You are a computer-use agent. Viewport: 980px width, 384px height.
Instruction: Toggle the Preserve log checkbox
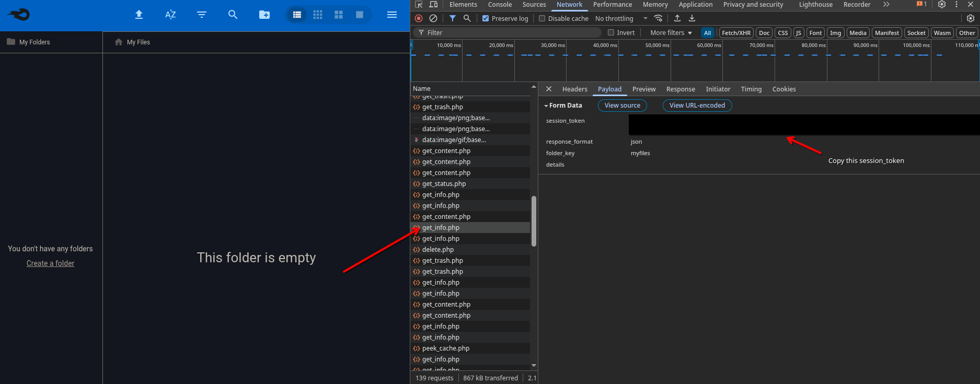[x=486, y=18]
